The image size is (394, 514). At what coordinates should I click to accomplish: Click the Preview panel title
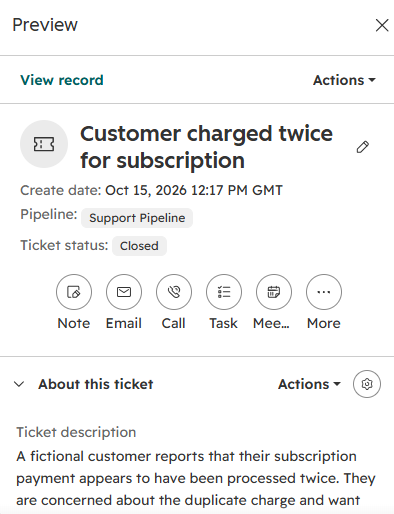click(x=45, y=25)
